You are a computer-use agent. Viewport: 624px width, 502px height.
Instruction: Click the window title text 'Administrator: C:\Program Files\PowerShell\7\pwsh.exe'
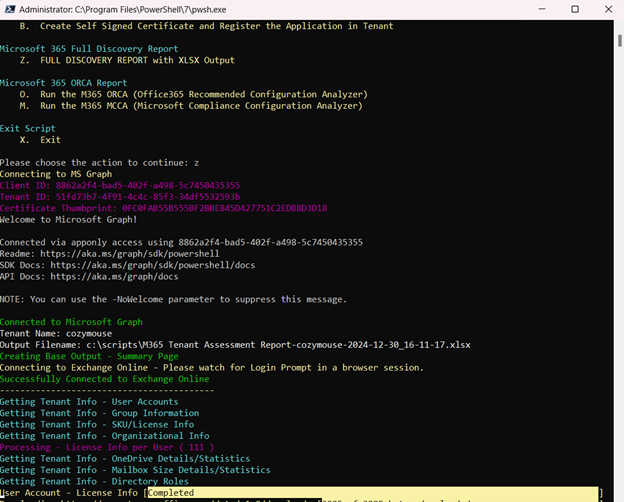(123, 10)
